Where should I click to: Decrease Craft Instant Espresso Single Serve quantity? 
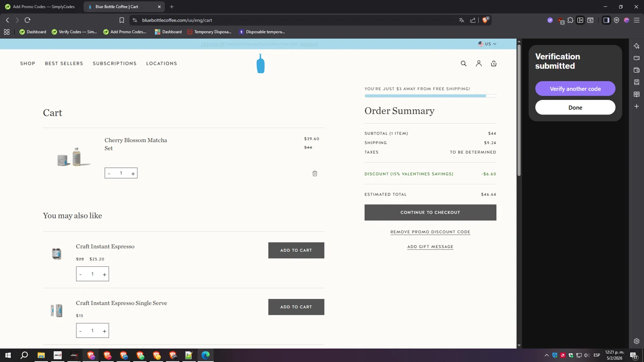pos(80,331)
